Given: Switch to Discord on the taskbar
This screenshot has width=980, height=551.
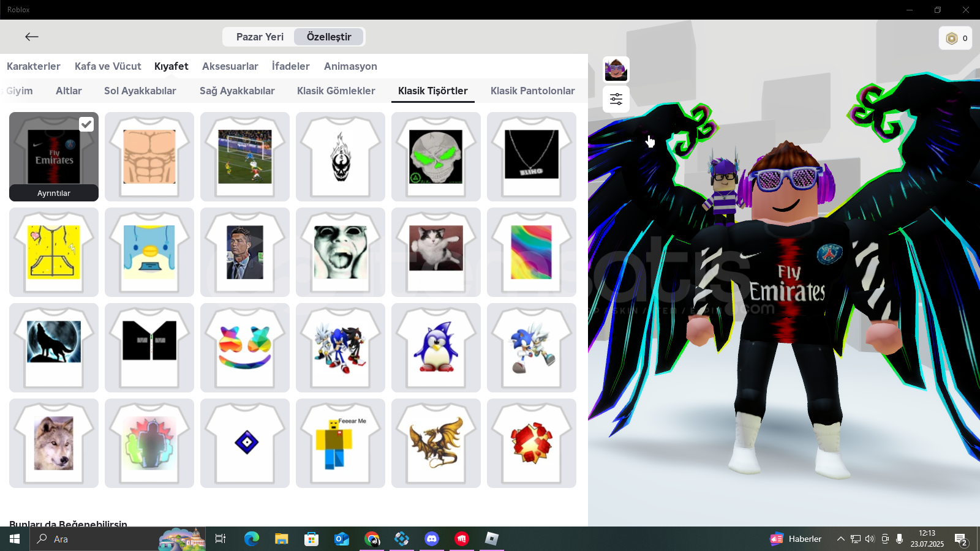Looking at the screenshot, I should pyautogui.click(x=432, y=539).
